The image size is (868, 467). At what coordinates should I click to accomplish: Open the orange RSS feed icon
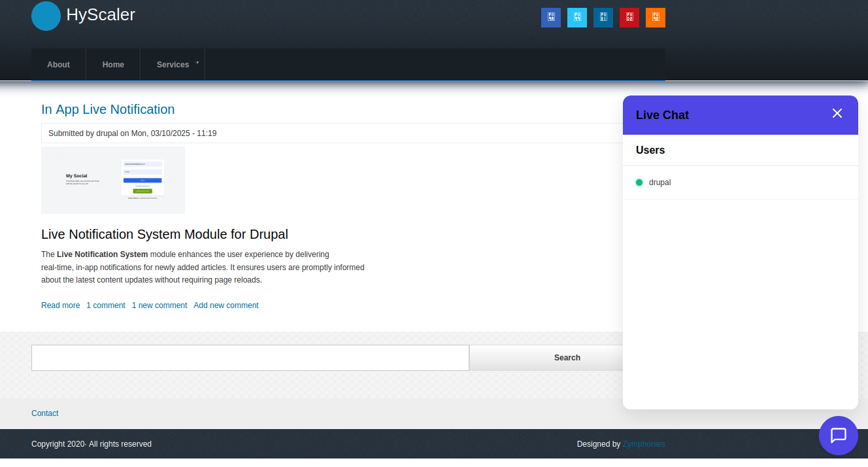(655, 18)
